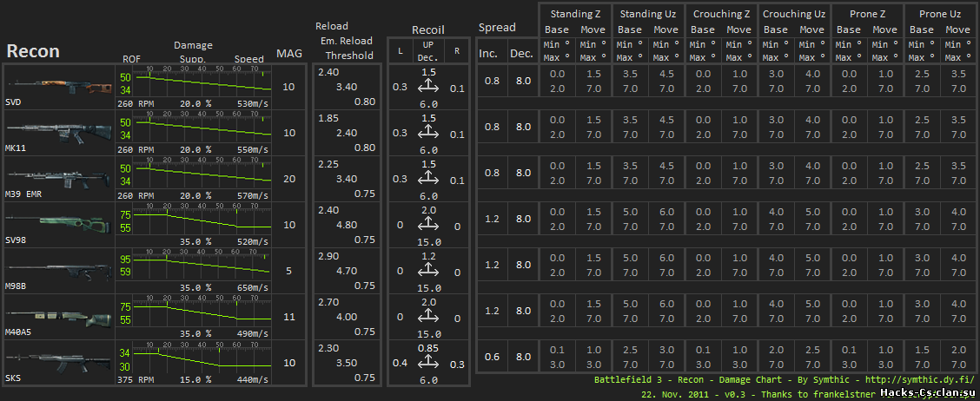
Task: Click the 0.6 spread increase value
Action: coord(492,357)
